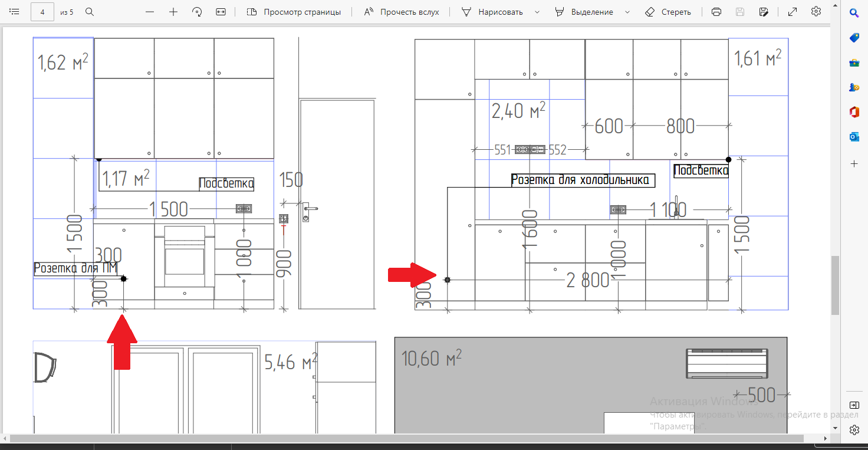Open the PDF search tool
Viewport: 868px width, 450px height.
point(90,12)
